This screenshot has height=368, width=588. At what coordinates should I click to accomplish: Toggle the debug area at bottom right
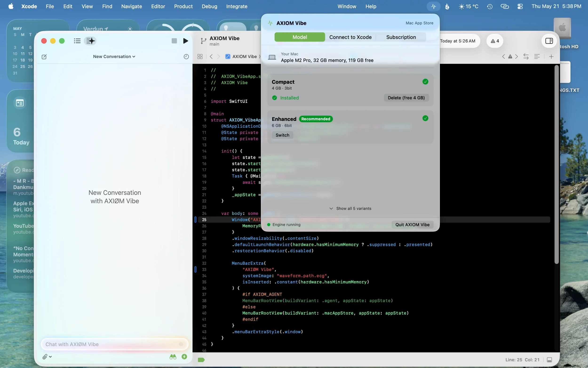(x=549, y=360)
